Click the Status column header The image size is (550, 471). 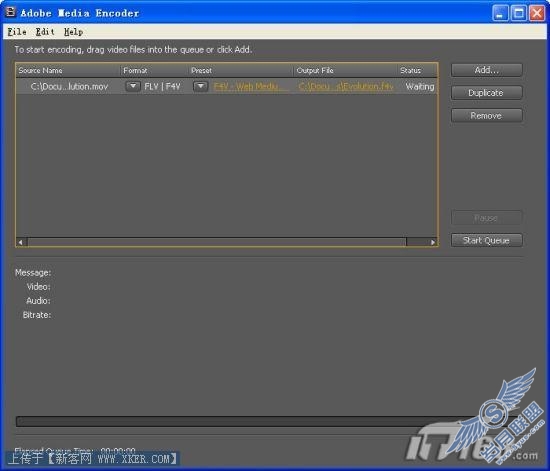[418, 70]
